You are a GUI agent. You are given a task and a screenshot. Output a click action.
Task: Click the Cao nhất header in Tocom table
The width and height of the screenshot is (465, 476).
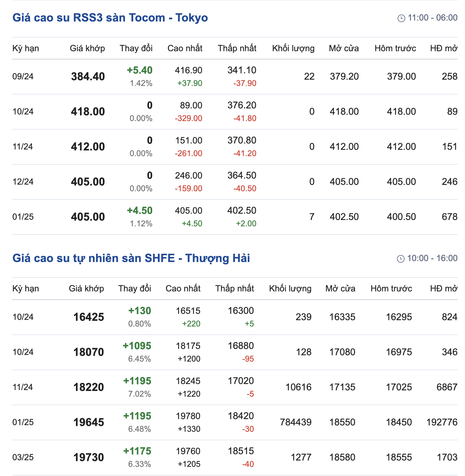[x=185, y=48]
